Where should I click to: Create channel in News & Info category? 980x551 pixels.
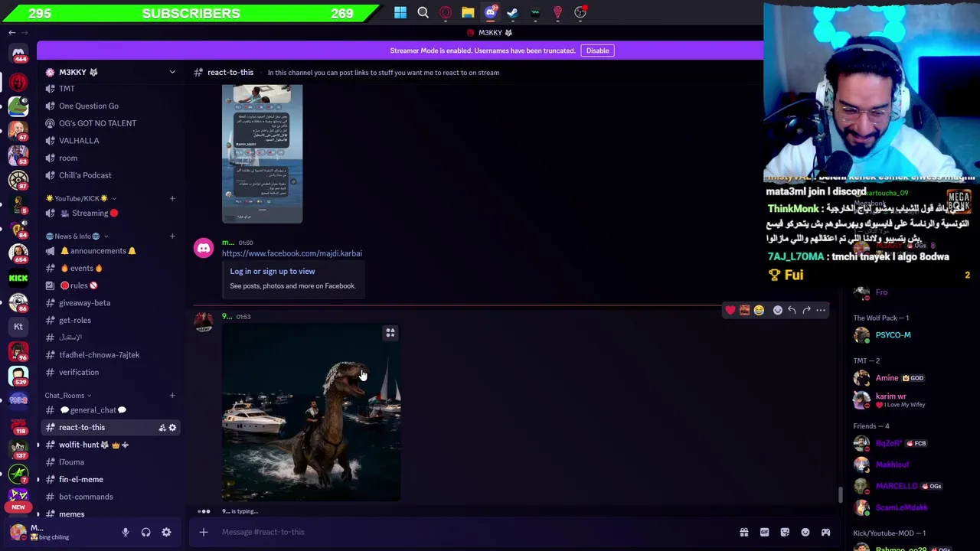(x=172, y=236)
